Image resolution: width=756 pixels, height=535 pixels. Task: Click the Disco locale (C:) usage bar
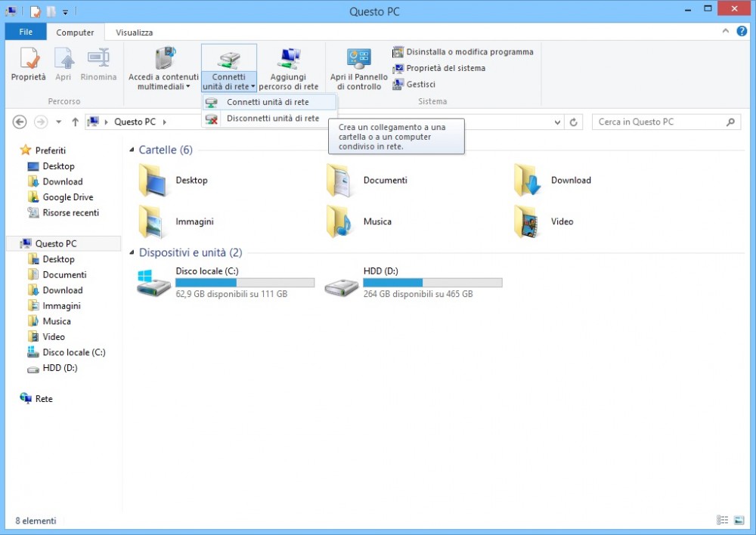(245, 283)
